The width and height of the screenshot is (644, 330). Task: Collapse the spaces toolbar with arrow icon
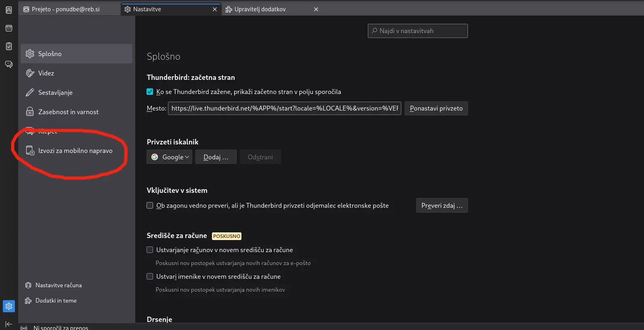click(9, 324)
